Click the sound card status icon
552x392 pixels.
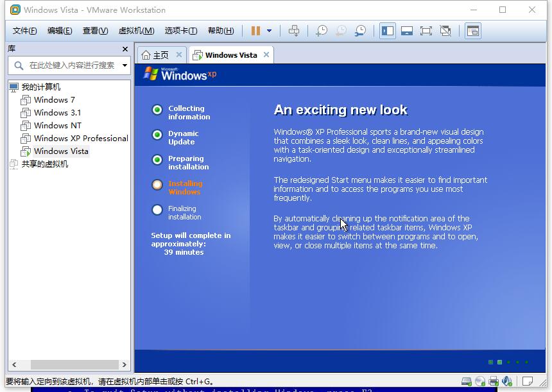507,381
